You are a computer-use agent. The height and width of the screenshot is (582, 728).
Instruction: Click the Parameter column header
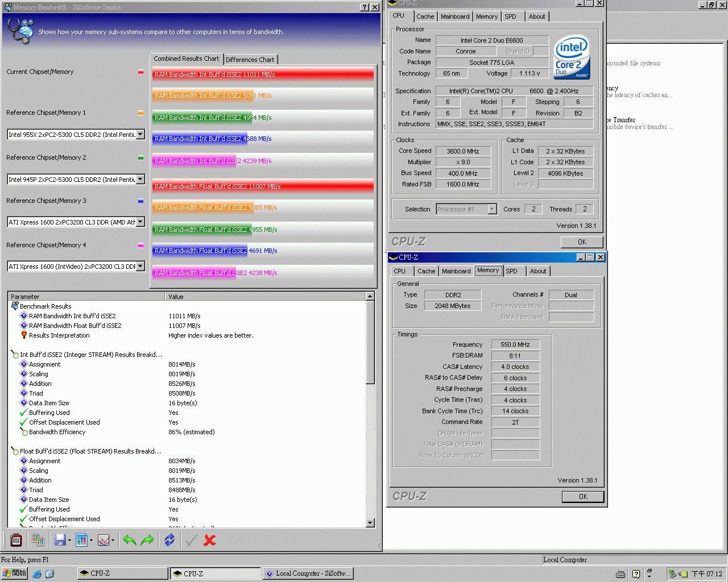point(86,297)
